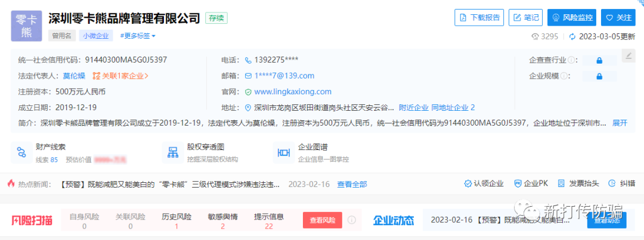Click the 风险监控 button

pos(572,18)
